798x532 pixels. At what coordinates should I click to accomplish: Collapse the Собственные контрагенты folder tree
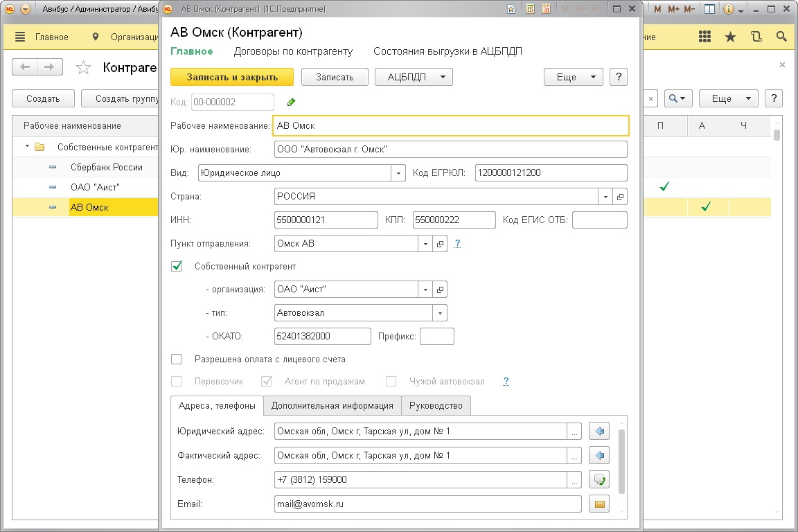tap(27, 147)
